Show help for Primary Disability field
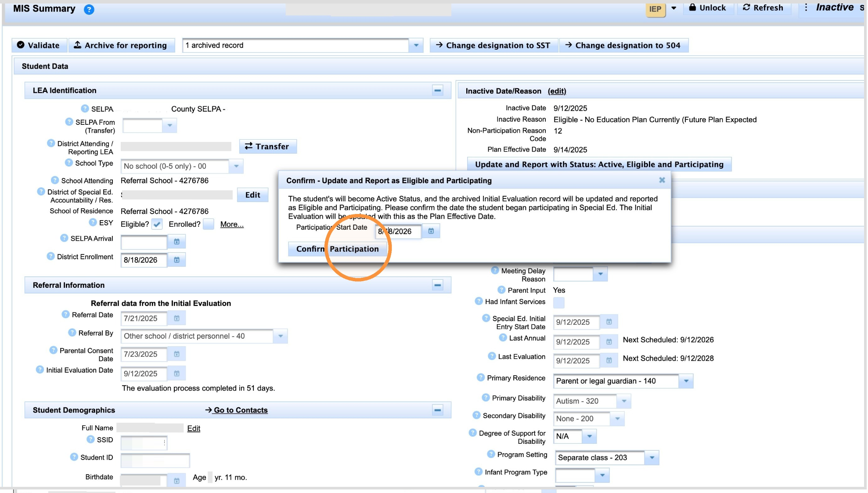This screenshot has width=868, height=493. pyautogui.click(x=486, y=398)
